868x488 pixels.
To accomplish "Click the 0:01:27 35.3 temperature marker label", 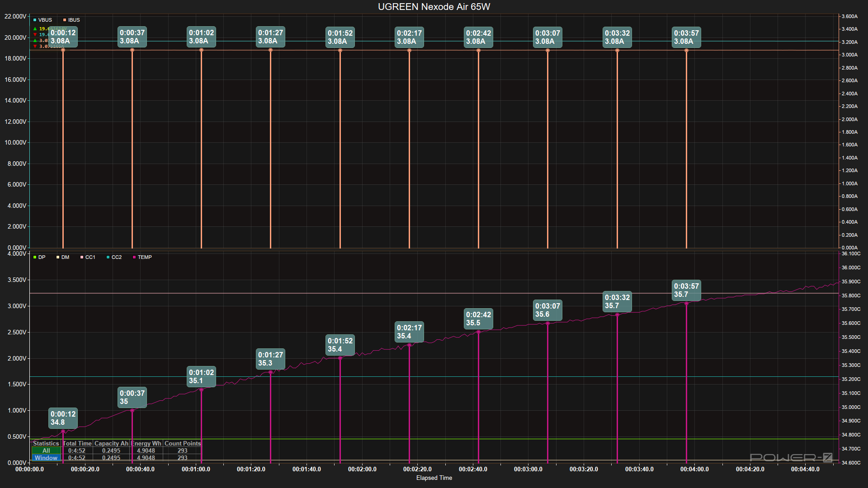I will pos(270,359).
